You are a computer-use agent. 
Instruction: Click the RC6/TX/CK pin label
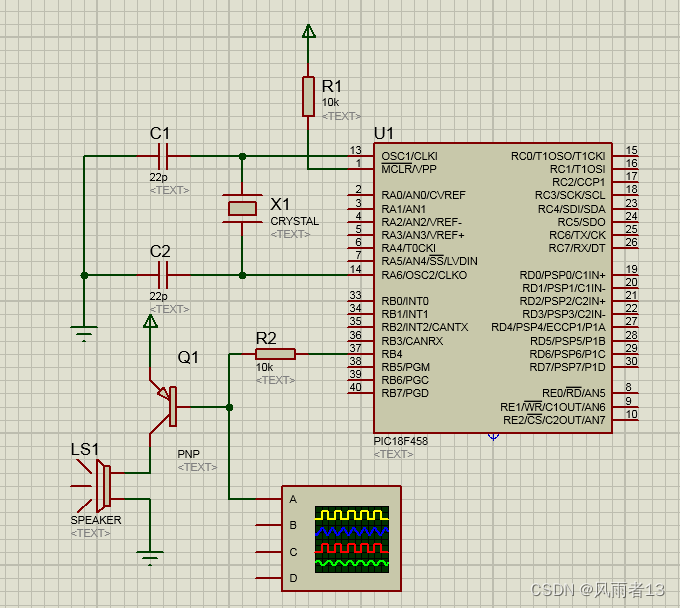tap(577, 235)
